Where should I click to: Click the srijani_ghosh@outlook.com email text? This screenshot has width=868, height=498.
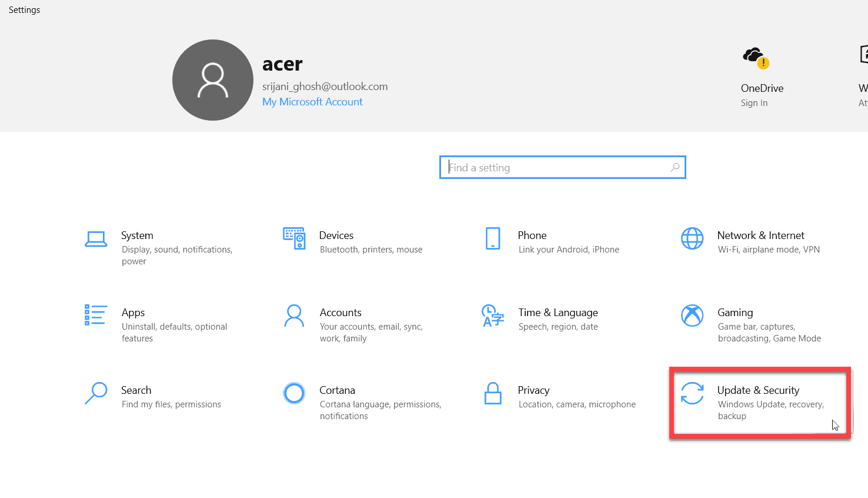click(325, 87)
